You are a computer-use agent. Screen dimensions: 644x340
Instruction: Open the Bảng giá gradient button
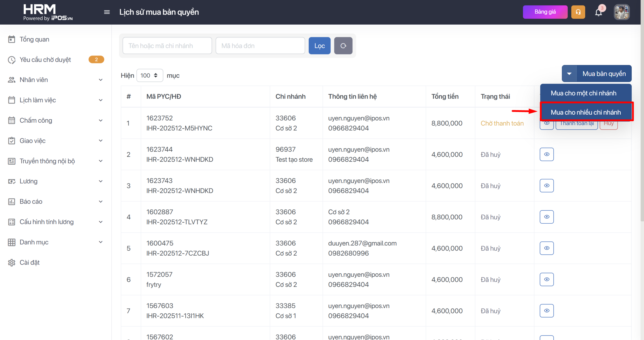coord(545,12)
